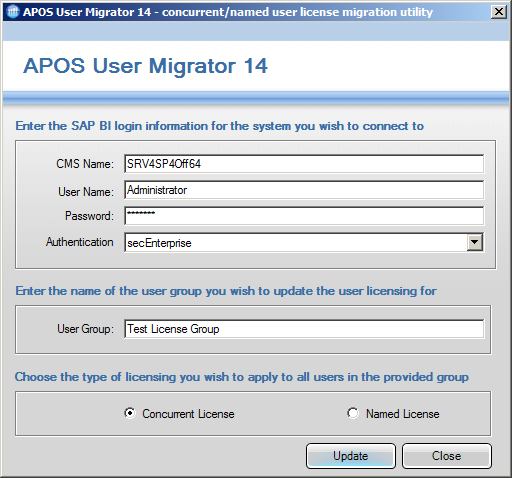Click the APOS User Migrator 14 heading
This screenshot has width=512, height=478.
pyautogui.click(x=145, y=66)
